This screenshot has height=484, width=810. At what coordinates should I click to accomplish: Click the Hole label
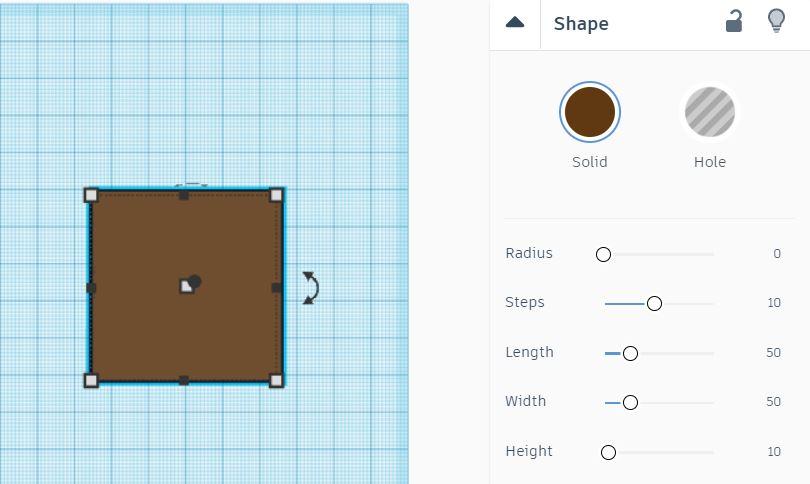[710, 162]
